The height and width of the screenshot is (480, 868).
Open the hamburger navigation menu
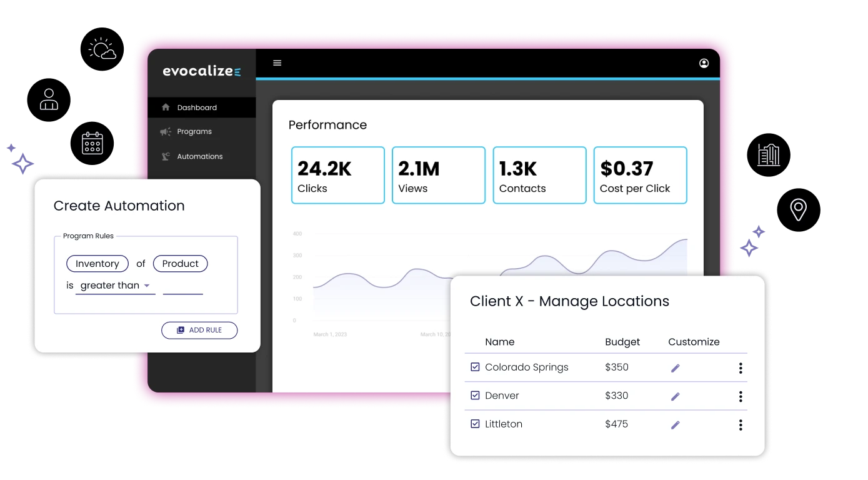(x=277, y=63)
